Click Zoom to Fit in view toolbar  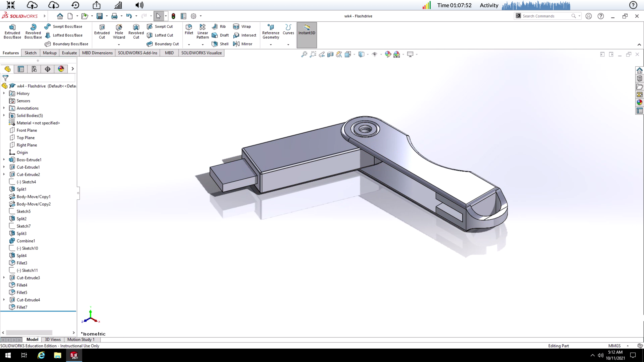[x=304, y=54]
